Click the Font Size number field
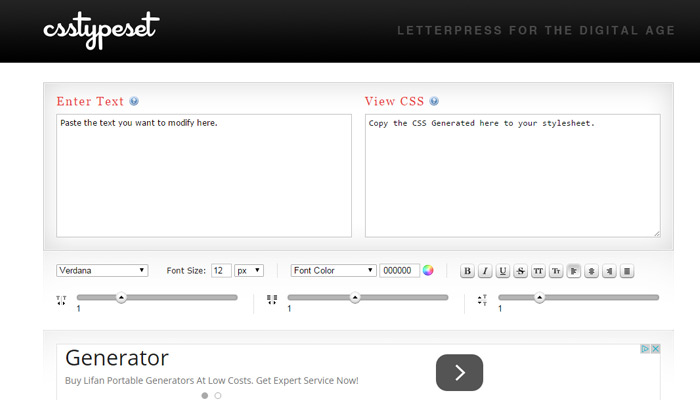 (221, 271)
